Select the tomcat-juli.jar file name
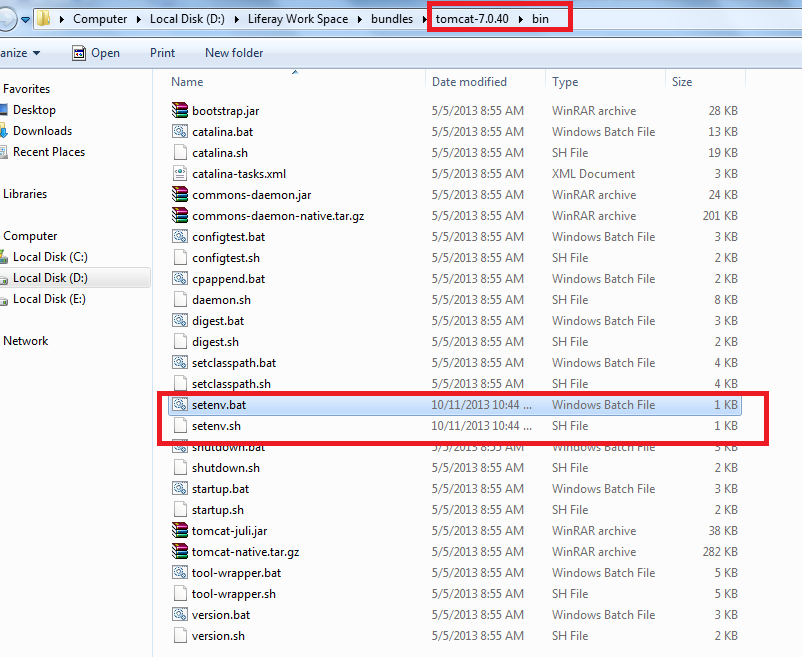 [x=230, y=531]
